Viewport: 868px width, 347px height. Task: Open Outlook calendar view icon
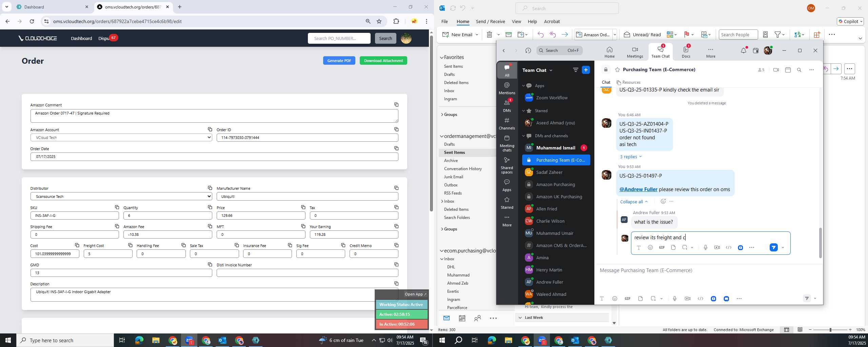pyautogui.click(x=462, y=318)
